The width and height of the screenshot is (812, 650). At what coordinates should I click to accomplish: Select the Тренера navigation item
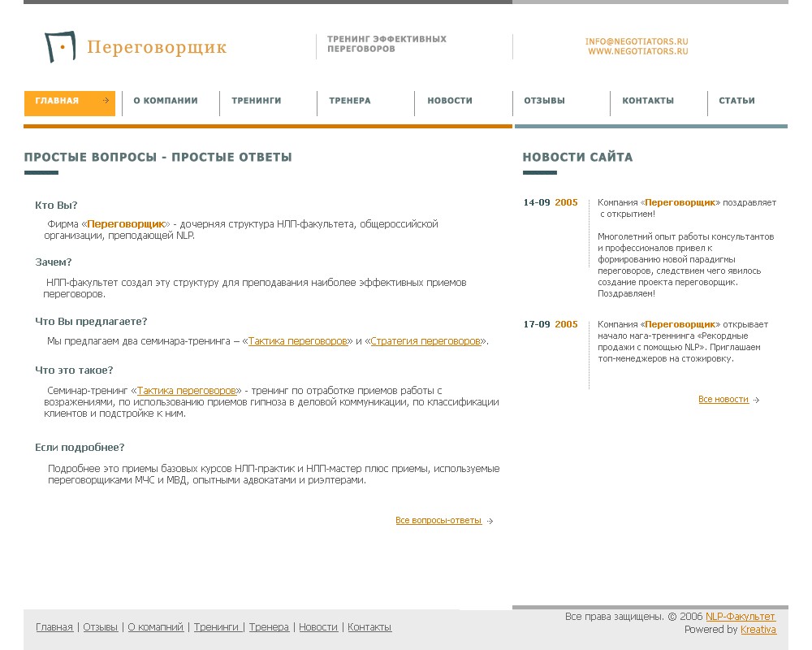350,101
